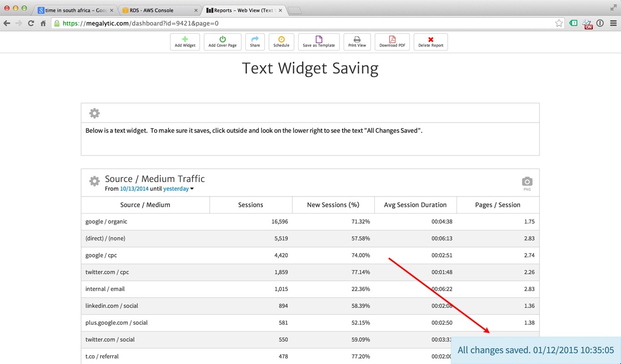The width and height of the screenshot is (621, 364).
Task: Export table as PNG camera icon
Action: coord(527,181)
